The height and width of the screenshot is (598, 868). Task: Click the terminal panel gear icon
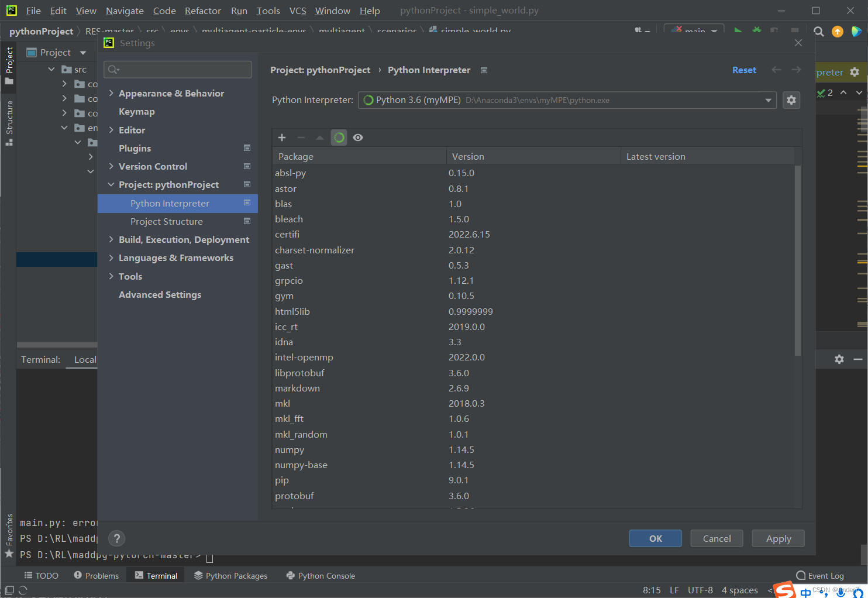click(x=839, y=359)
